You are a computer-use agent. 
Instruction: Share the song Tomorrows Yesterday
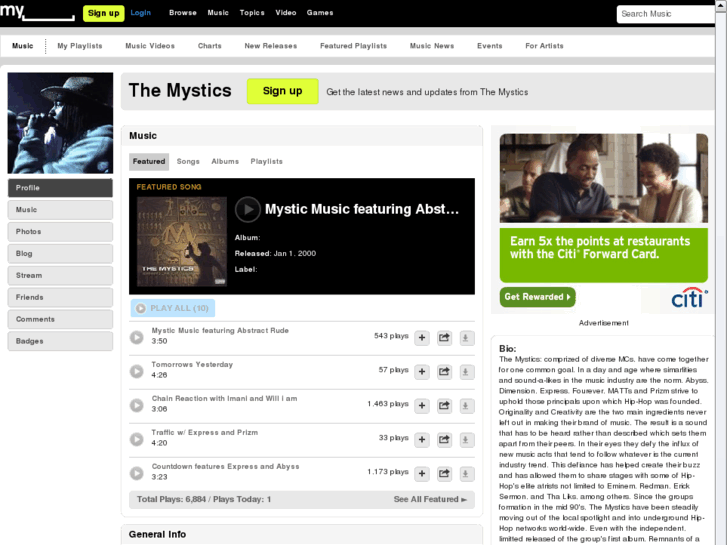pyautogui.click(x=444, y=372)
